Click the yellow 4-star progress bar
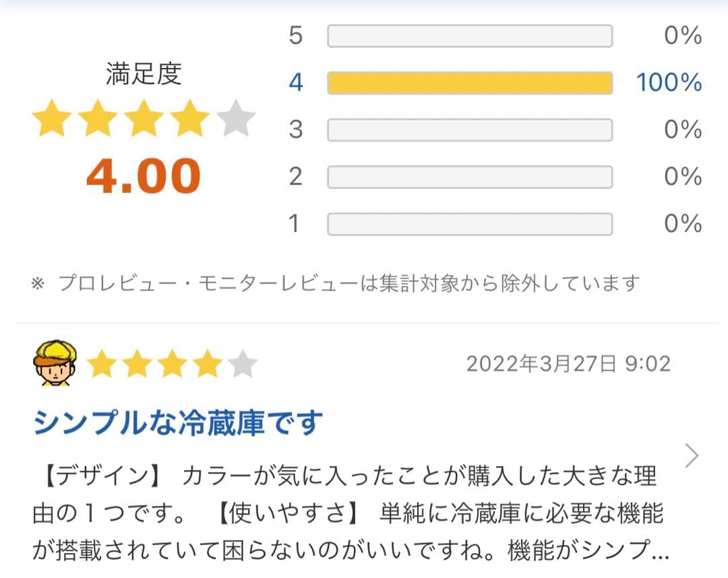728x578 pixels. 469,82
